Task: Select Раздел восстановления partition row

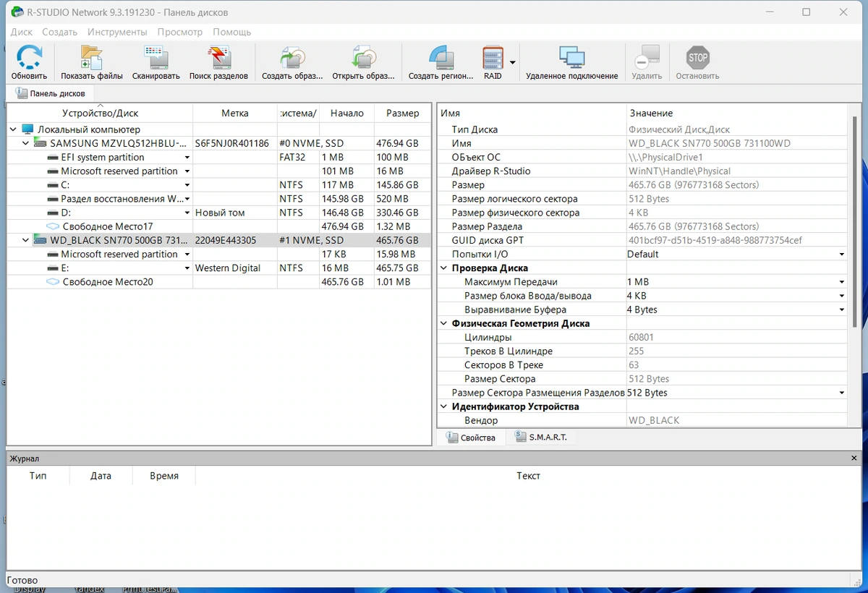Action: point(219,199)
